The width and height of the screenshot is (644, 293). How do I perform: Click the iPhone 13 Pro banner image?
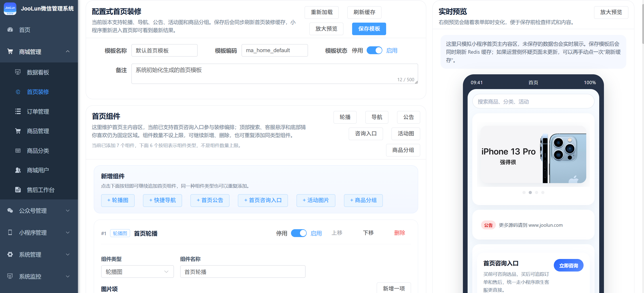pos(533,154)
